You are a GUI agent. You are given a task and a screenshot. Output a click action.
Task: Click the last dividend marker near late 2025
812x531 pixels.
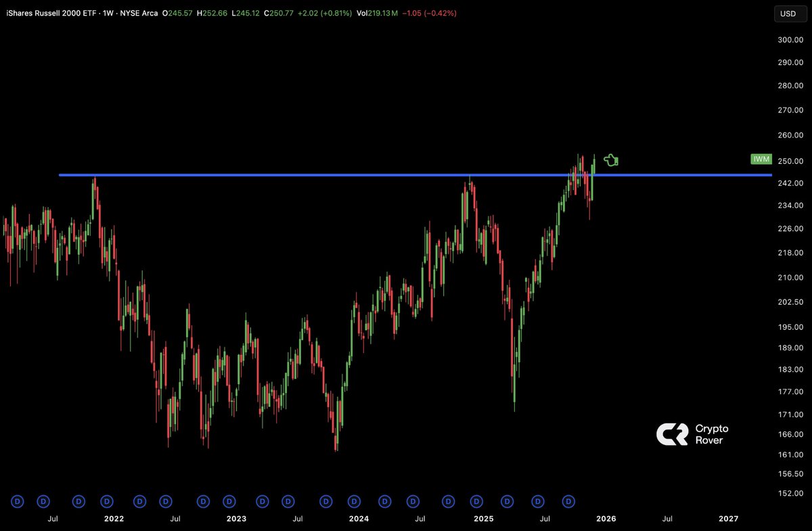[x=569, y=501]
